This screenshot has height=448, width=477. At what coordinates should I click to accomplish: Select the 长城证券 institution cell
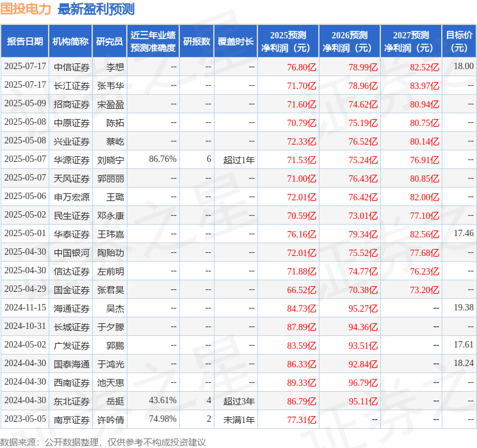click(x=72, y=326)
